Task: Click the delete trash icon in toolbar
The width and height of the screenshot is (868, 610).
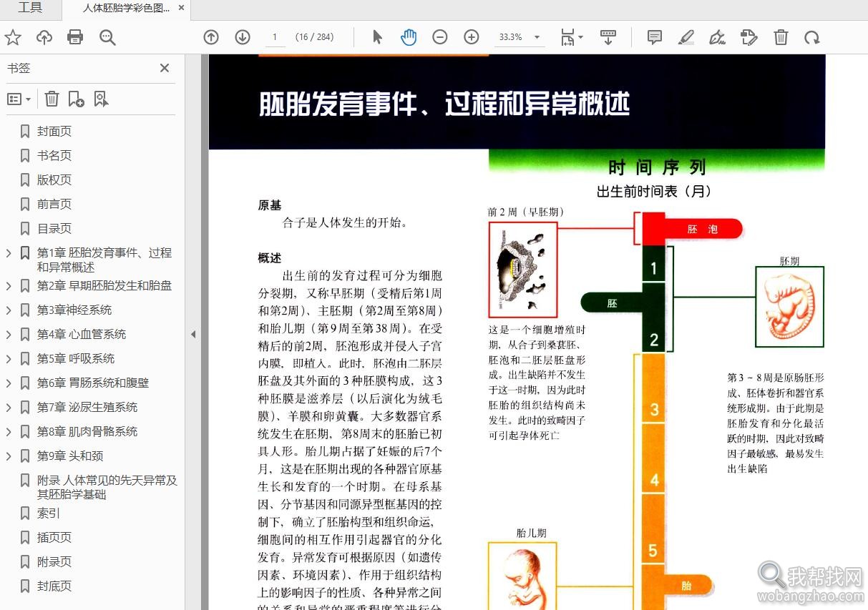Action: pyautogui.click(x=781, y=37)
